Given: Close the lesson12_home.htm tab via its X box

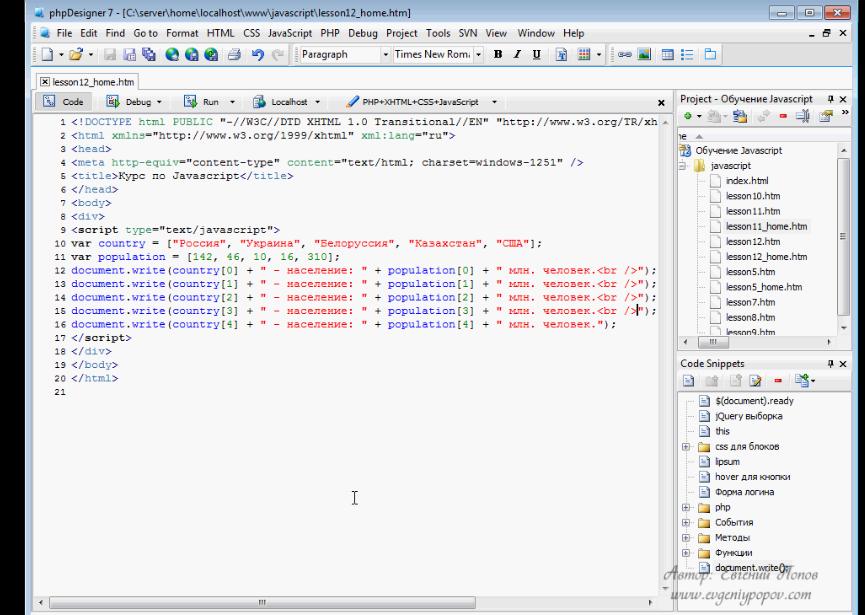Looking at the screenshot, I should tap(45, 82).
